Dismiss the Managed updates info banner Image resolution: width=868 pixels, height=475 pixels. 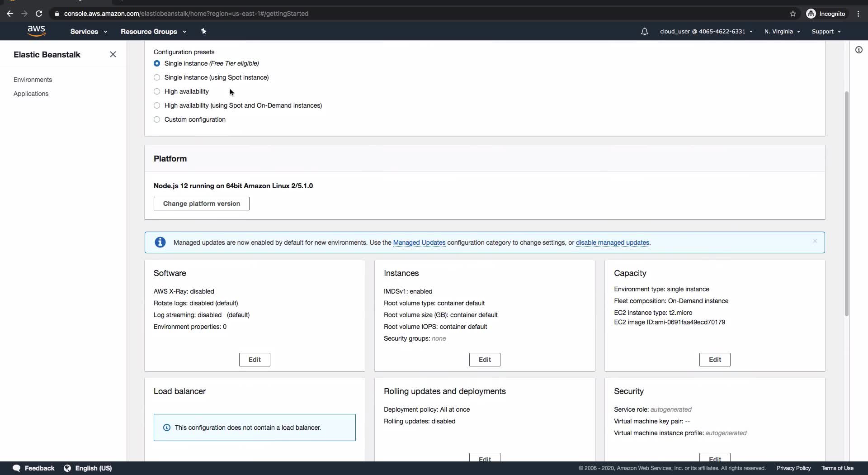815,241
